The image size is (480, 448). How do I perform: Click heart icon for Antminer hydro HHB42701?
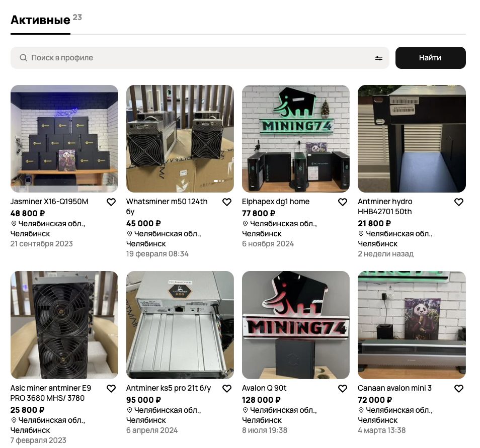458,202
